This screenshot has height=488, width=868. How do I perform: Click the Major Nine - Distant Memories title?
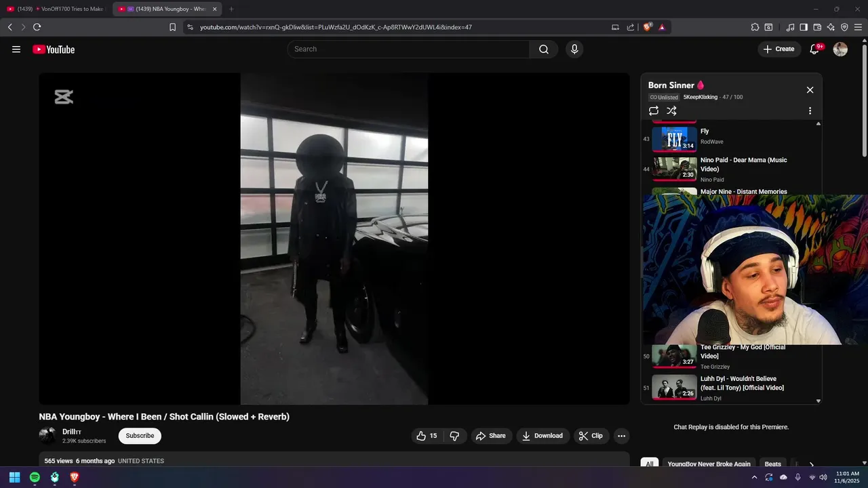743,192
